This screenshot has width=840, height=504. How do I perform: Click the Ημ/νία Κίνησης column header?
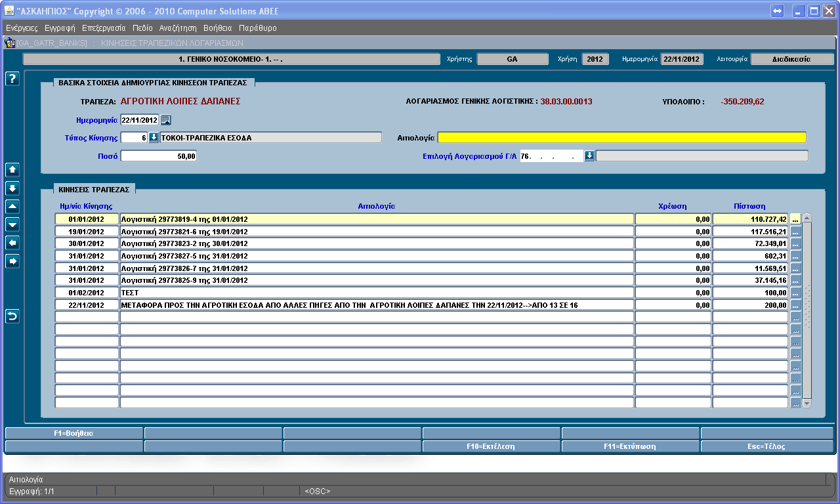pyautogui.click(x=86, y=205)
